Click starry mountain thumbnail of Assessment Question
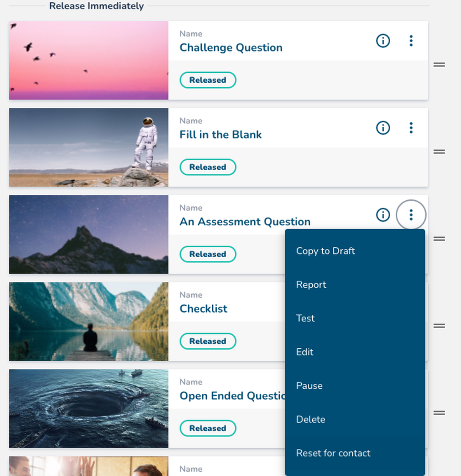Screen dimensions: 461x476 click(x=89, y=235)
